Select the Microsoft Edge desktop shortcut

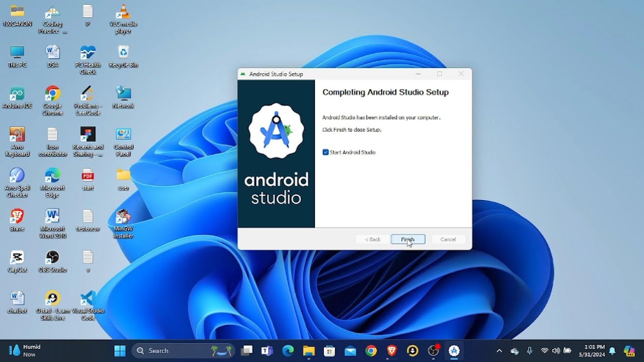pyautogui.click(x=53, y=184)
